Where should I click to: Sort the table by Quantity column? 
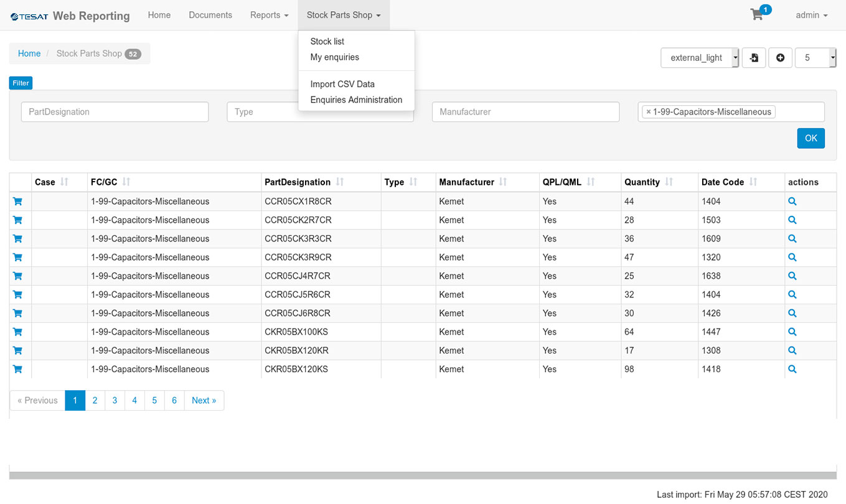pos(669,182)
